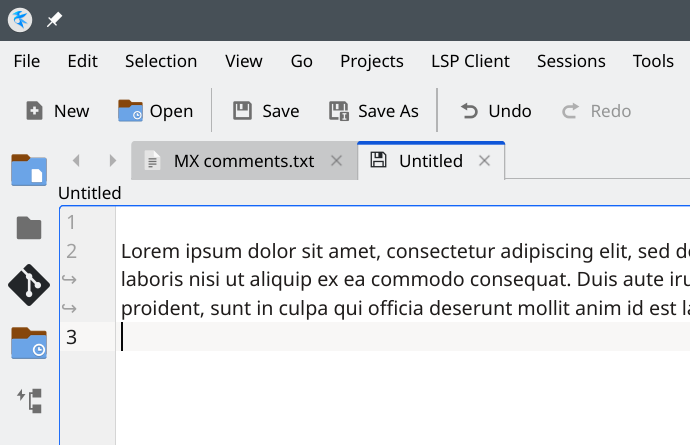Close the MX comments.txt tab

pyautogui.click(x=337, y=160)
